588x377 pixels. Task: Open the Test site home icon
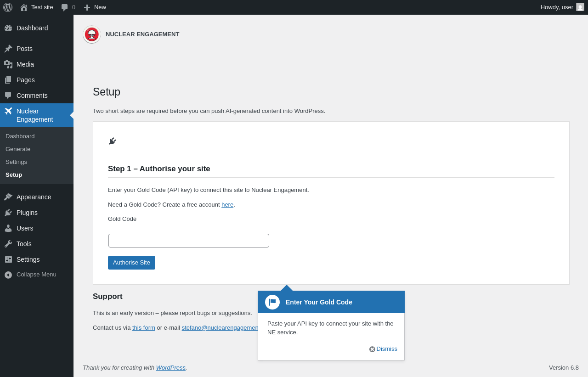click(x=24, y=7)
